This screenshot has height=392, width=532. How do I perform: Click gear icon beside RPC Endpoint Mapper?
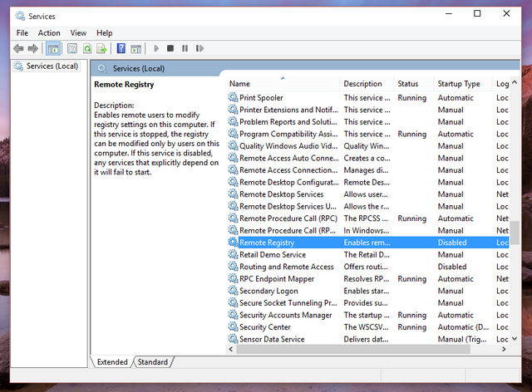tap(233, 279)
